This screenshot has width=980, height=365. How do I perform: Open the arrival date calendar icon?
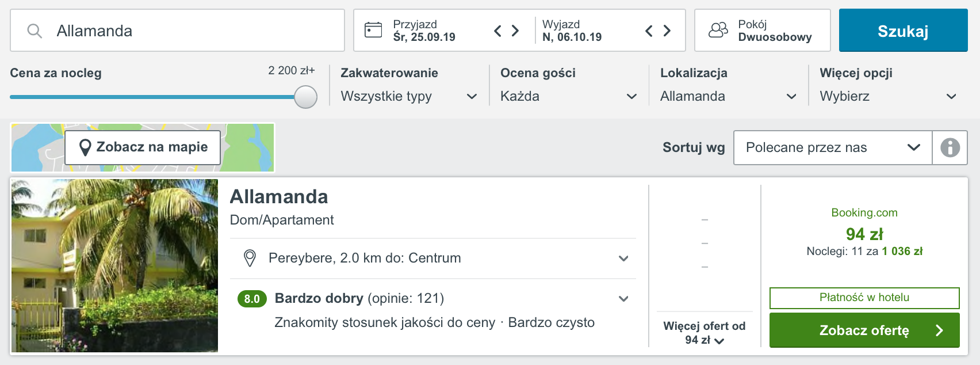pos(373,30)
